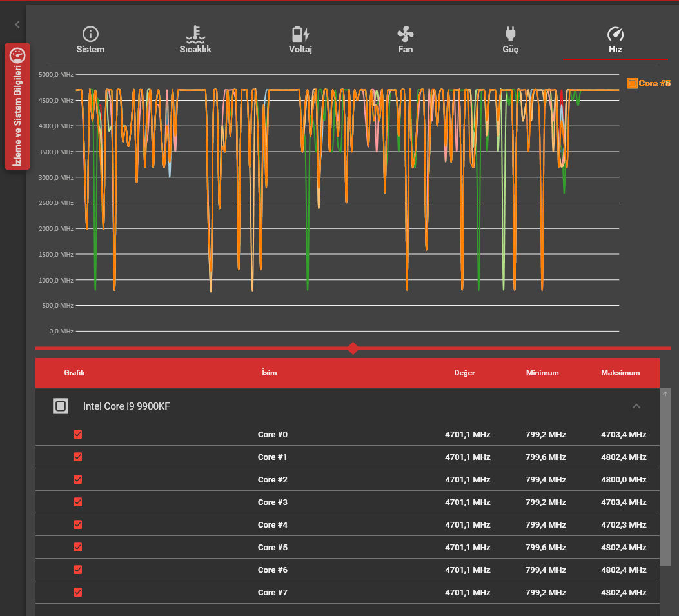
Task: Select the Fan tab
Action: click(406, 40)
